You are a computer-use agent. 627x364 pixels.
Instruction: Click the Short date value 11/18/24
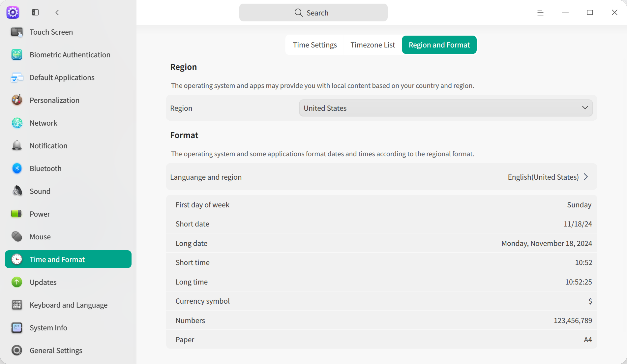click(x=578, y=224)
